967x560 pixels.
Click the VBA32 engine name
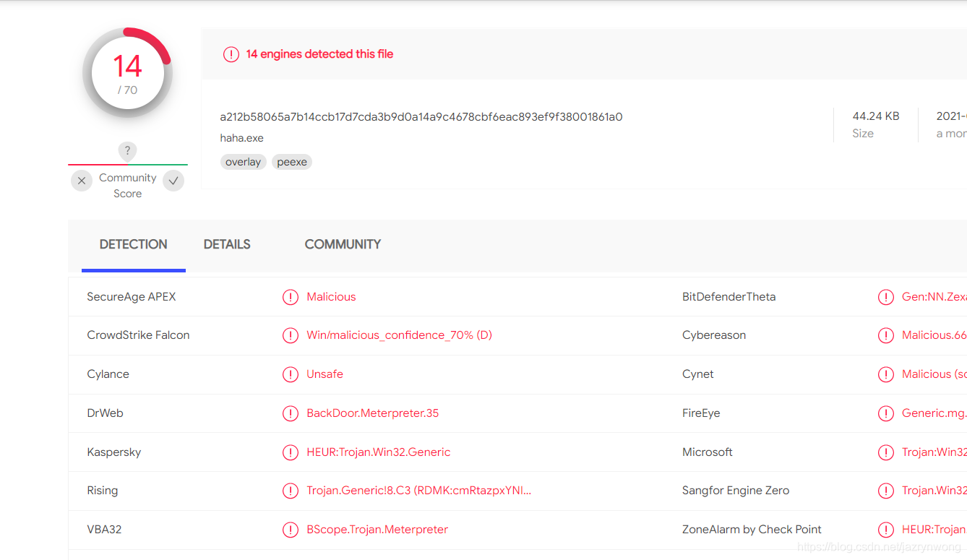(x=104, y=530)
